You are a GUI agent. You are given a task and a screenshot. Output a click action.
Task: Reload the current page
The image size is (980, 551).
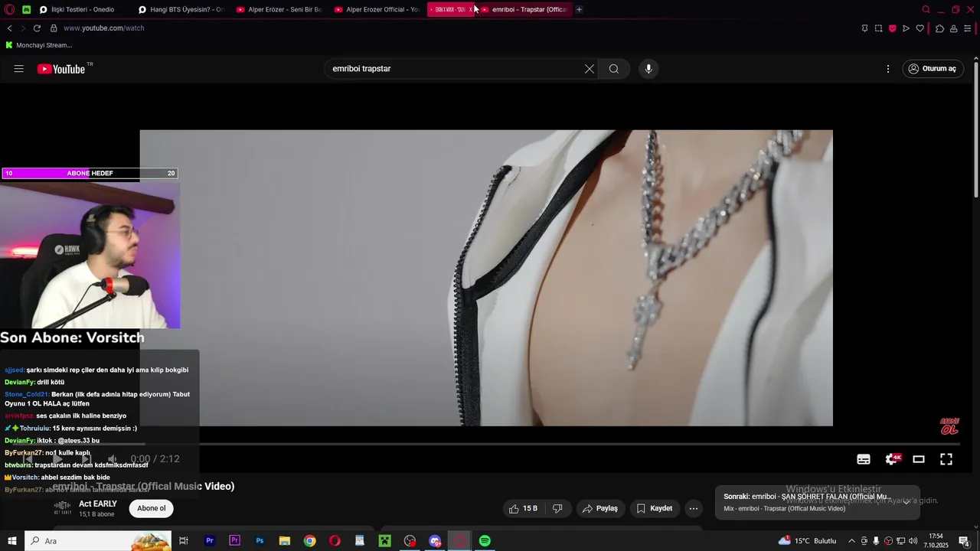tap(37, 28)
